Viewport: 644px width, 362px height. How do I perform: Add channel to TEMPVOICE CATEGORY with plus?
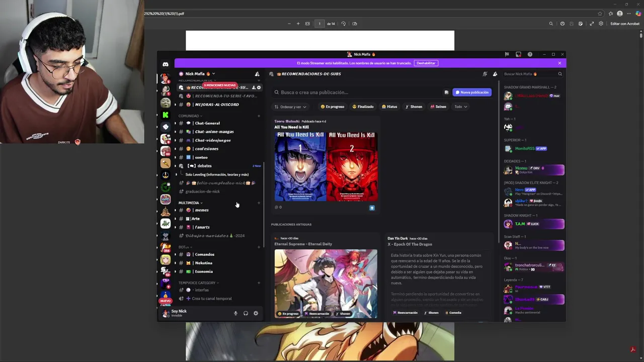coord(259,283)
